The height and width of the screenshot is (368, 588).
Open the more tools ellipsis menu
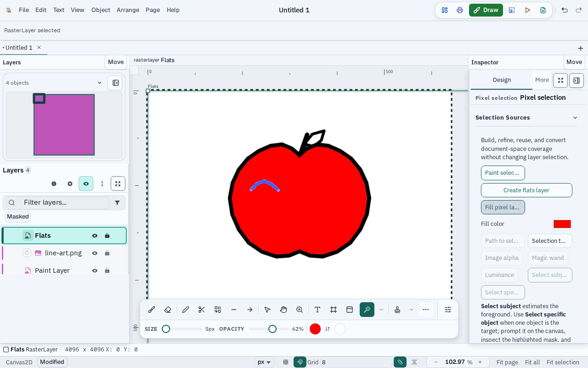coord(426,310)
